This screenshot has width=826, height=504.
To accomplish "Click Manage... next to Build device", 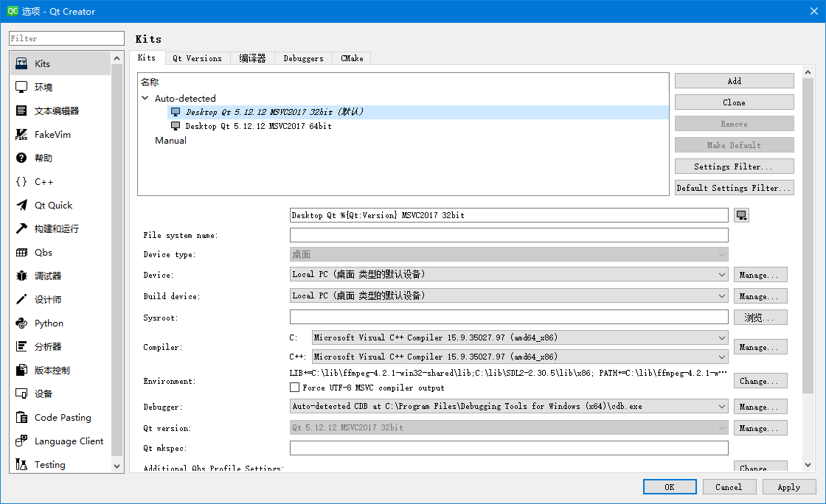I will pos(760,296).
